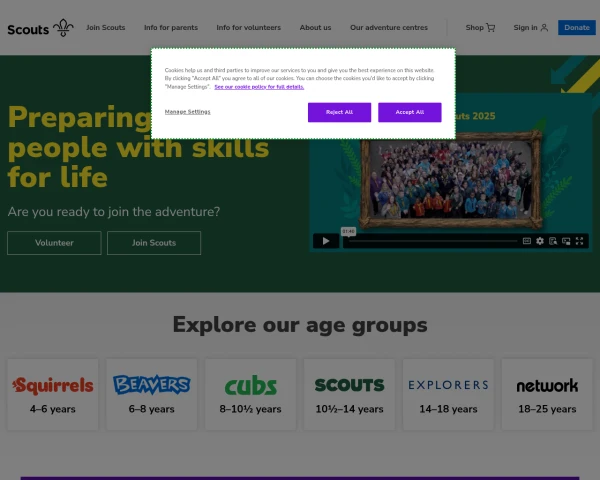Click the group photo video thumbnail
The image size is (600, 480).
(451, 179)
